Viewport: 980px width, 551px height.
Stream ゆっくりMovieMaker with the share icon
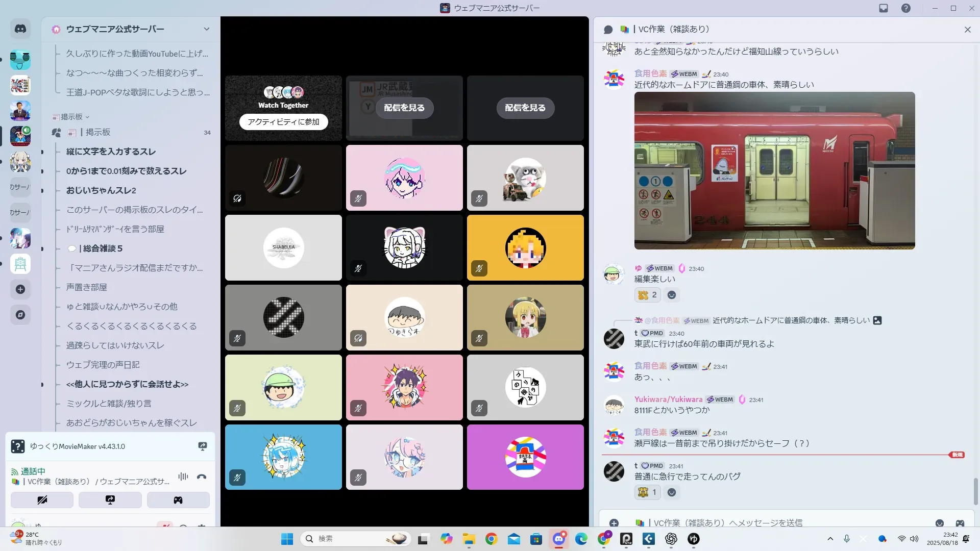(x=203, y=446)
